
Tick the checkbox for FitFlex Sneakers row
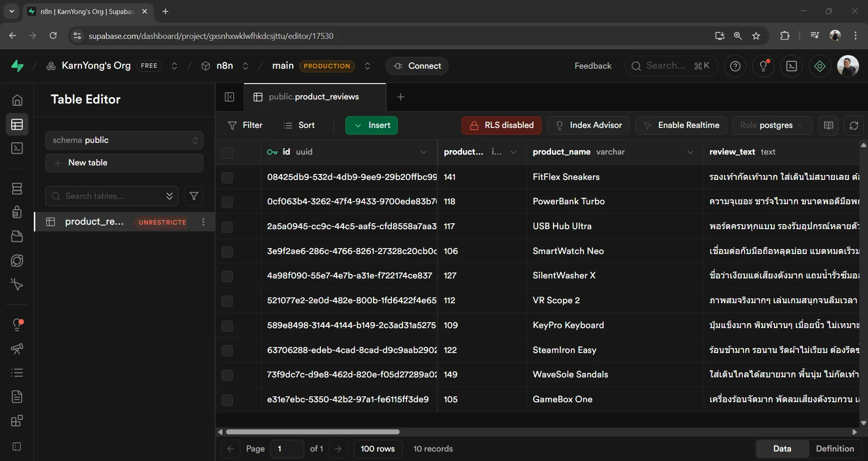pos(227,177)
